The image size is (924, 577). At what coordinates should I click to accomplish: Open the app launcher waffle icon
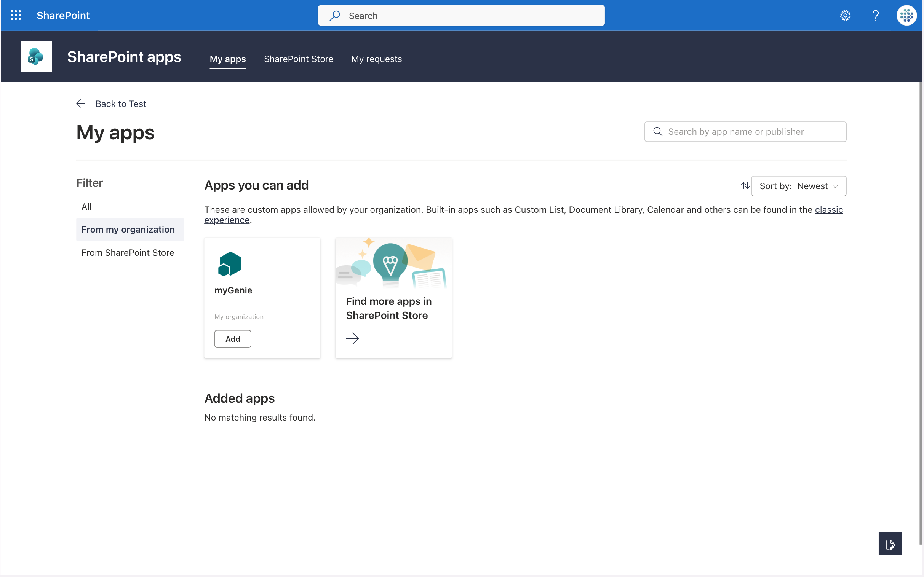[x=16, y=15]
